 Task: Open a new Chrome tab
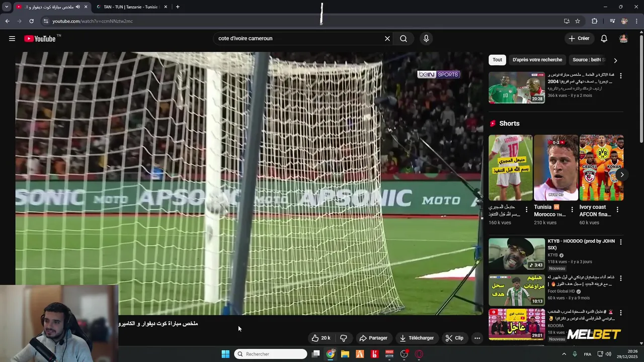[x=178, y=7]
